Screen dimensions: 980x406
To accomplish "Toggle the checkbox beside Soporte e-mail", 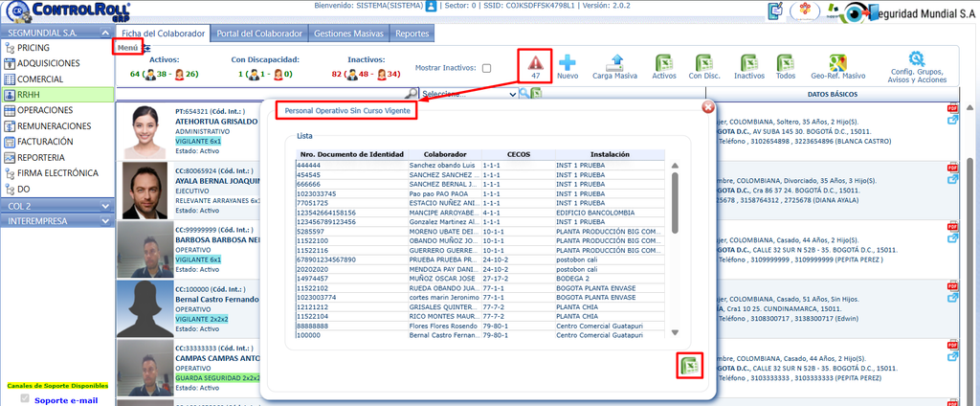I will click(25, 398).
